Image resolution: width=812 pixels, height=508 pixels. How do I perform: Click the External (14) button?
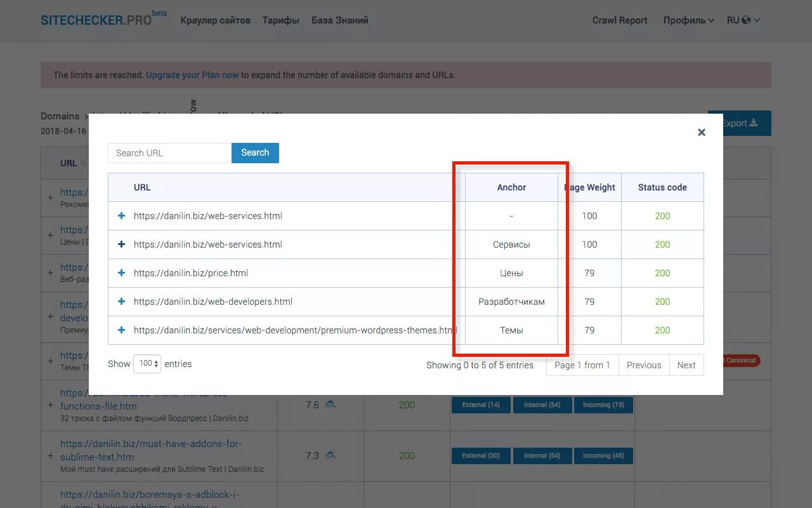tap(481, 405)
